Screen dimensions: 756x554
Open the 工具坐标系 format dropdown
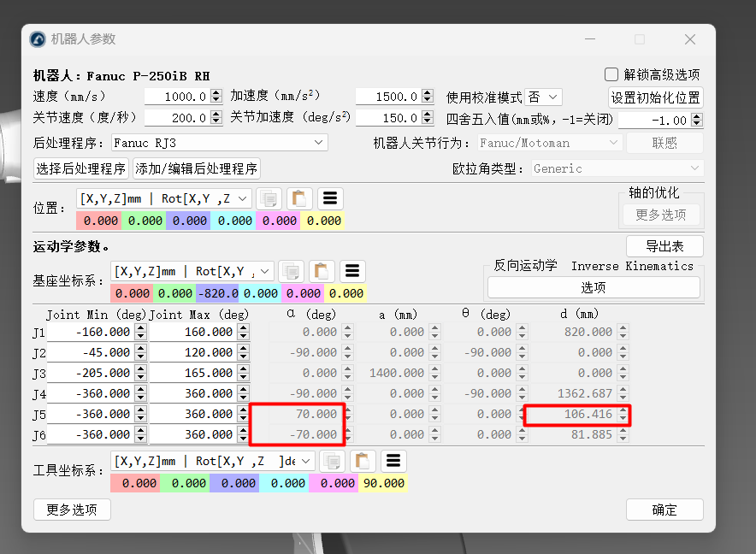click(212, 461)
